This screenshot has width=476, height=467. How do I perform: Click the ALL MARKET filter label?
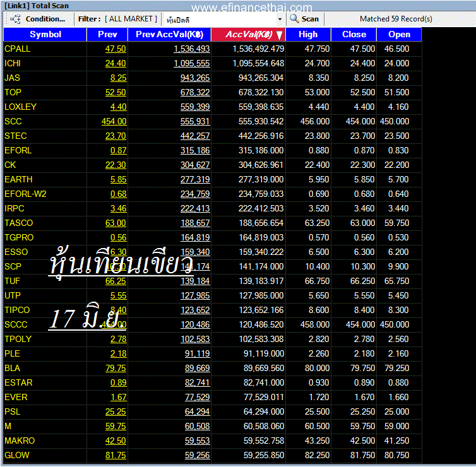[131, 19]
